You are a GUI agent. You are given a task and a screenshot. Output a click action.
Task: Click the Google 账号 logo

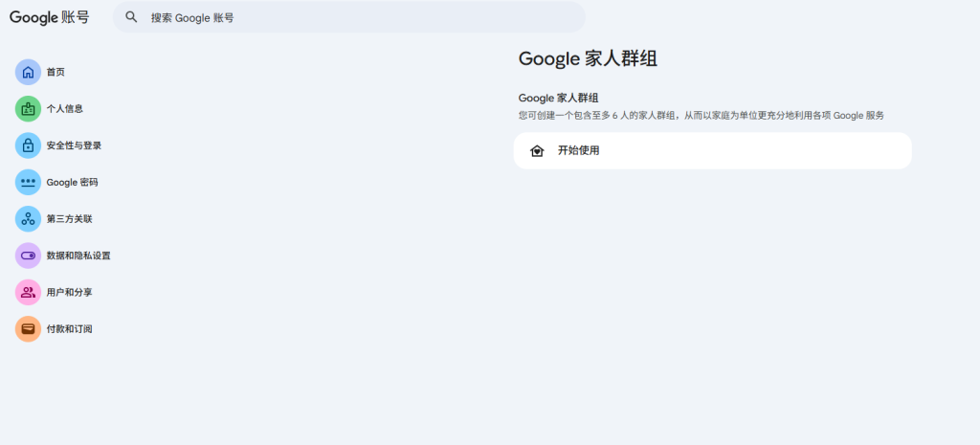coord(49,17)
